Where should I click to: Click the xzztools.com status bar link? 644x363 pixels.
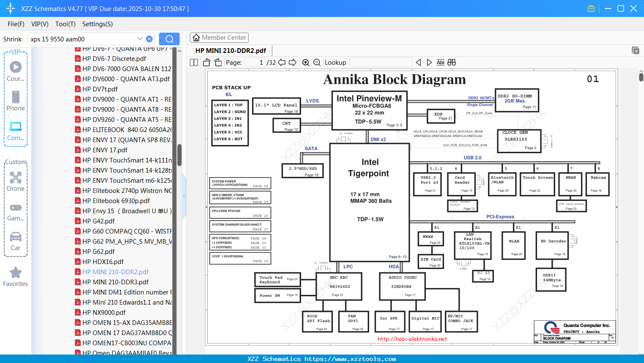coord(350,359)
